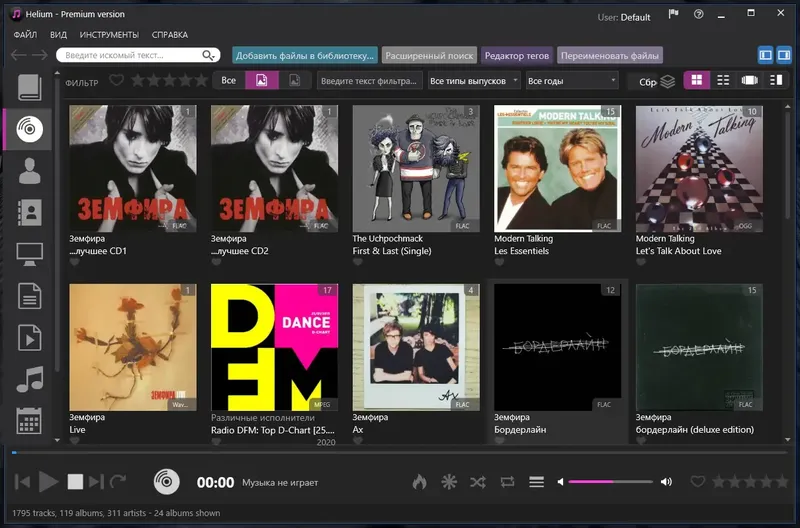800x528 pixels.
Task: Open the 'Все типы выпусков' dropdown
Action: pos(473,81)
